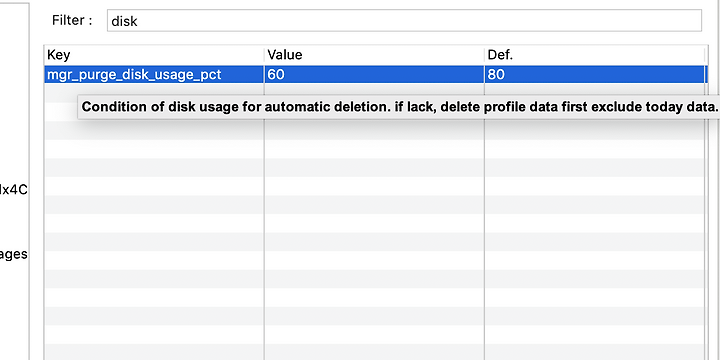Click the far-right empty end of Filter field
The height and width of the screenshot is (360, 720).
(680, 21)
